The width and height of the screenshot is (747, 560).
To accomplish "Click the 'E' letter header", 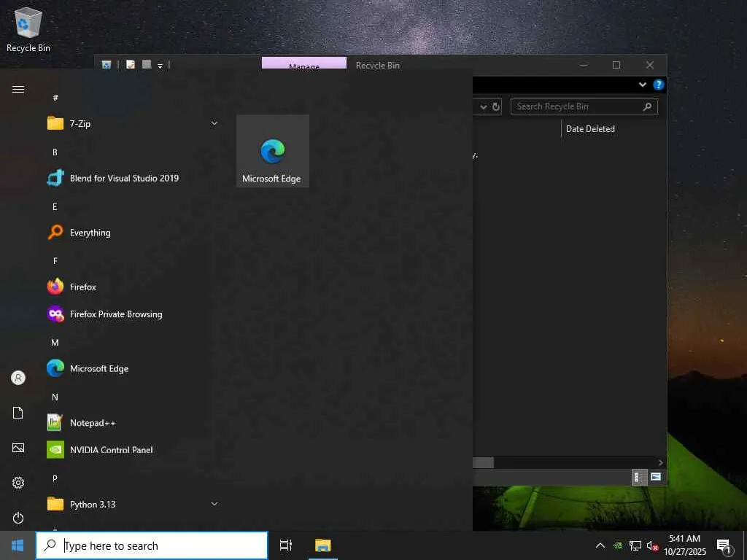I will [55, 206].
